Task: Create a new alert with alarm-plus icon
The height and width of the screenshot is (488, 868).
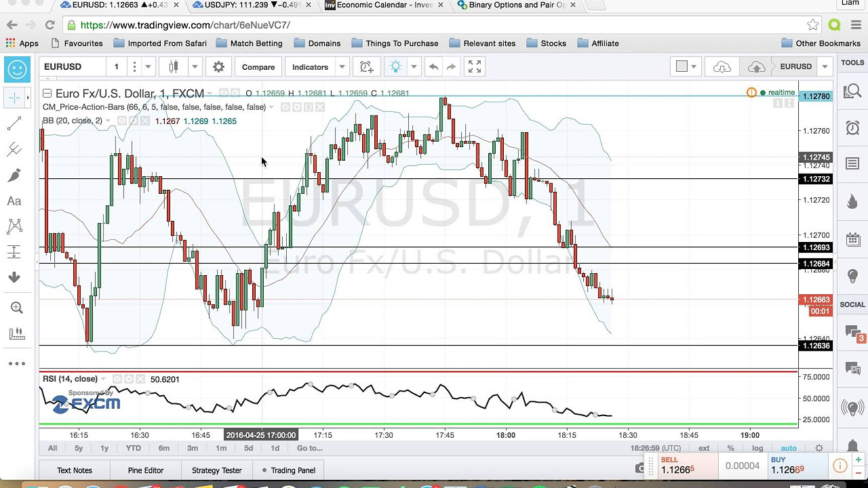Action: click(x=366, y=67)
